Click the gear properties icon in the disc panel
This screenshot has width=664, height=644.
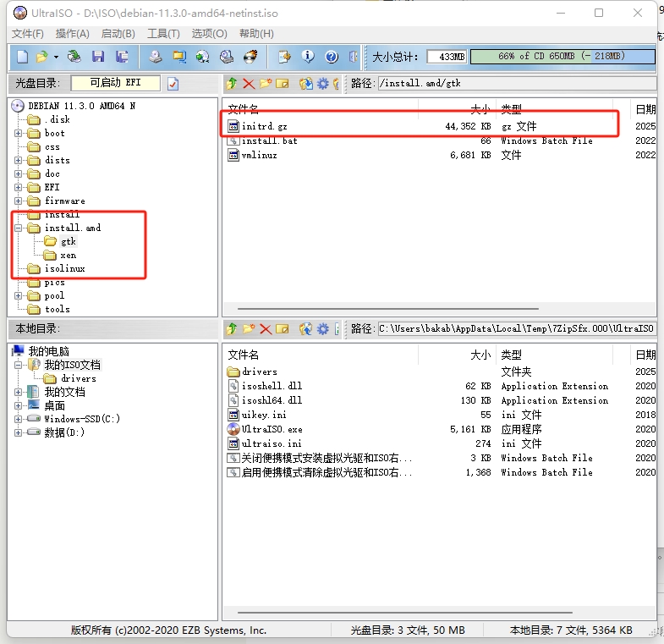(x=322, y=84)
